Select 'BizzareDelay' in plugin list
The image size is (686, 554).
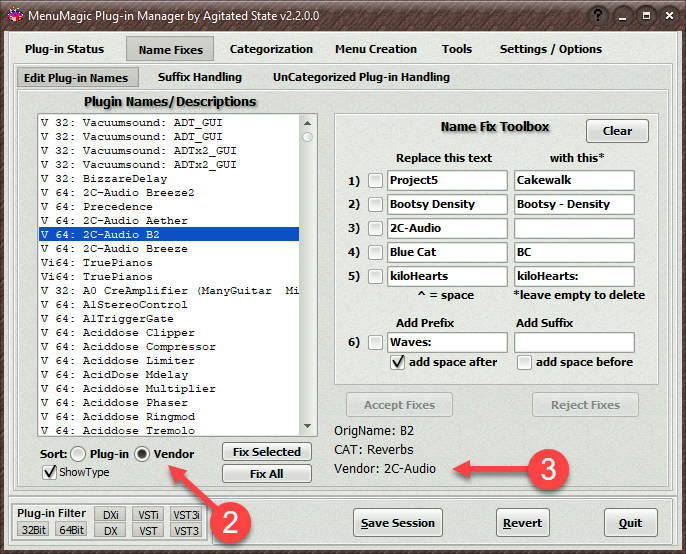click(169, 179)
